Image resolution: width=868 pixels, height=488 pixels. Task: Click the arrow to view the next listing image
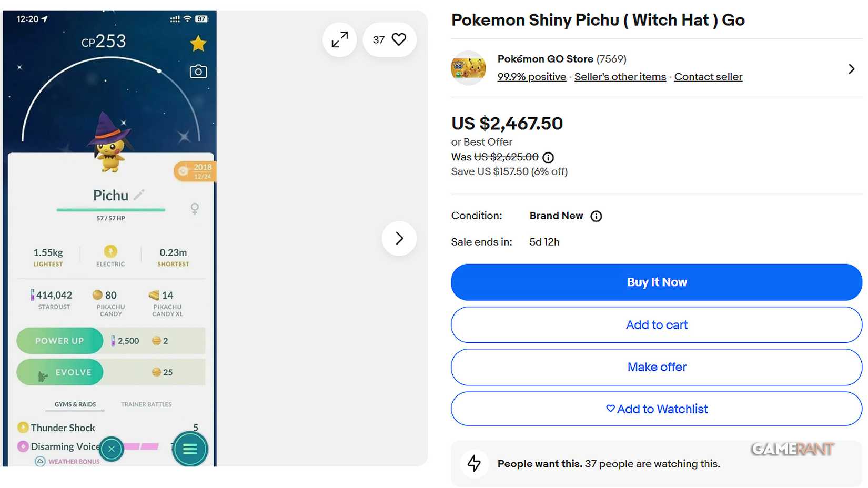(399, 238)
